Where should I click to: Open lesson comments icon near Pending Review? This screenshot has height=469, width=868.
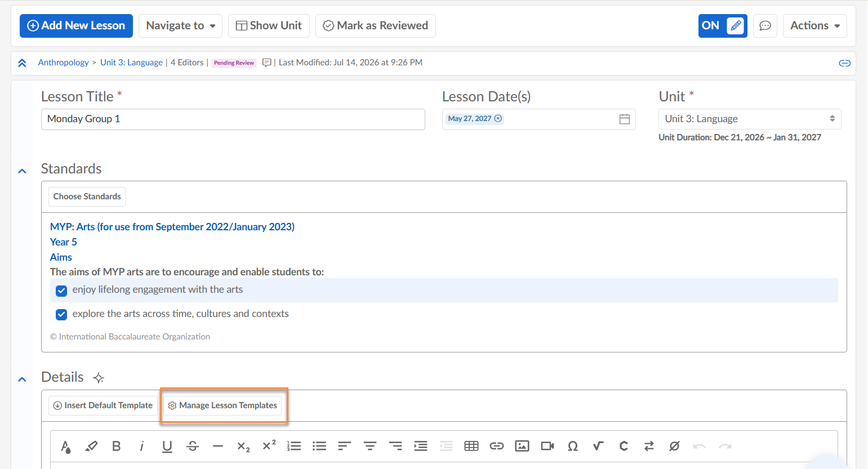(x=267, y=62)
